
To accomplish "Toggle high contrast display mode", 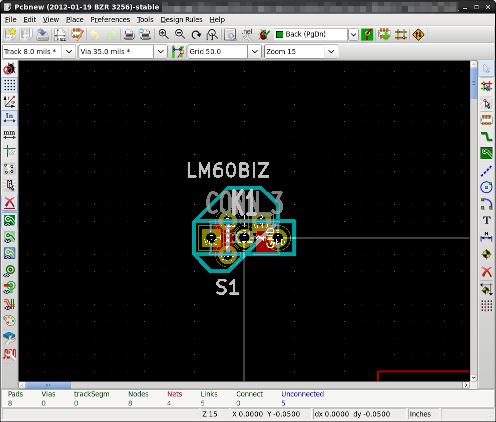I will [x=9, y=321].
